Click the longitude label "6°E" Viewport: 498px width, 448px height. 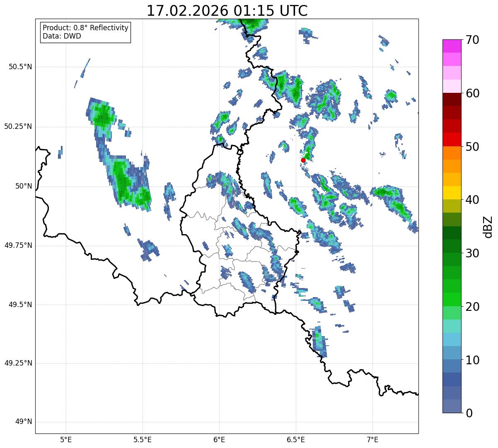pyautogui.click(x=219, y=439)
